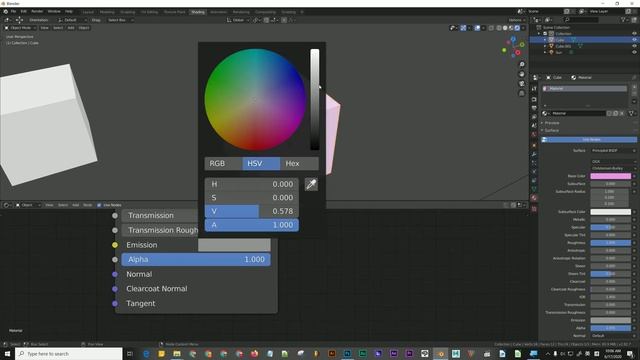Click Emission color swatch on node

(x=234, y=245)
